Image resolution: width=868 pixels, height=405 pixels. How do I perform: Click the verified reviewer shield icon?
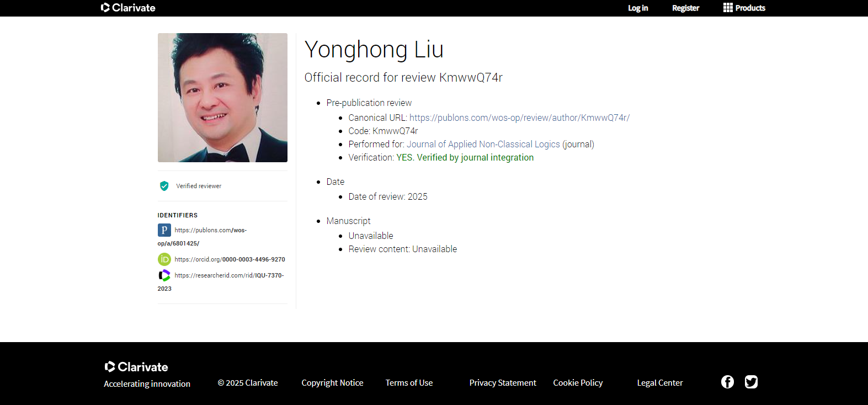[x=164, y=186]
